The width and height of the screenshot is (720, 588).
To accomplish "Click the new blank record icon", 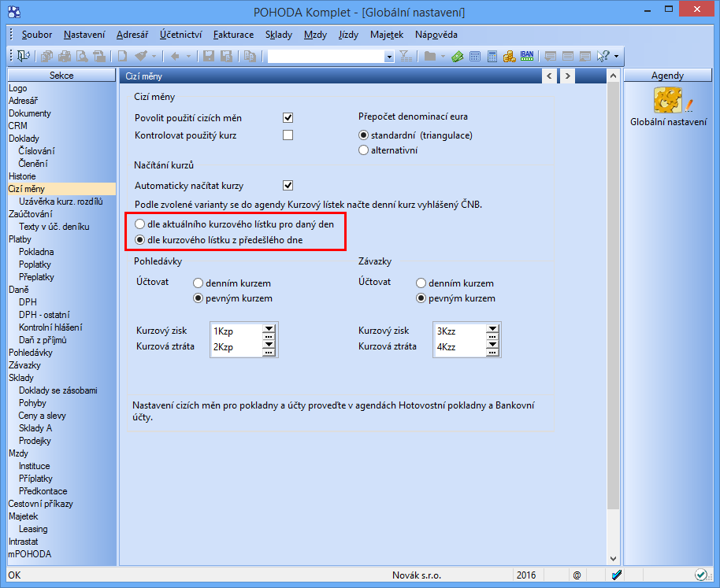I will coord(122,56).
